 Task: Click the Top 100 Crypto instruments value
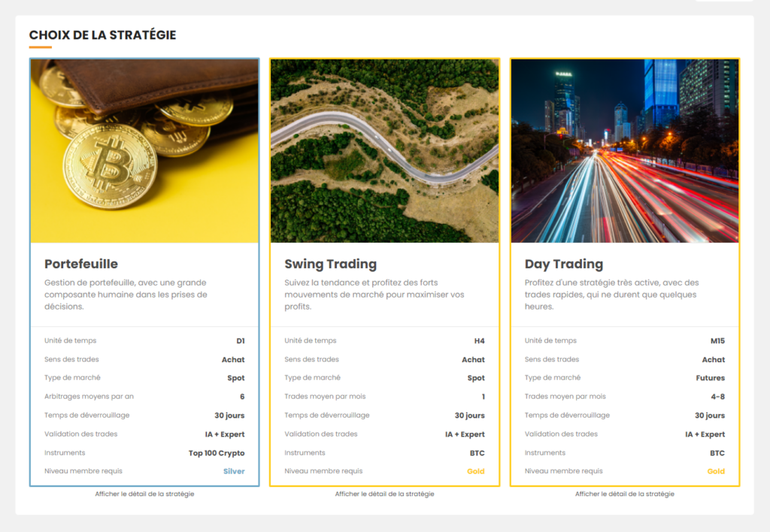pos(217,453)
